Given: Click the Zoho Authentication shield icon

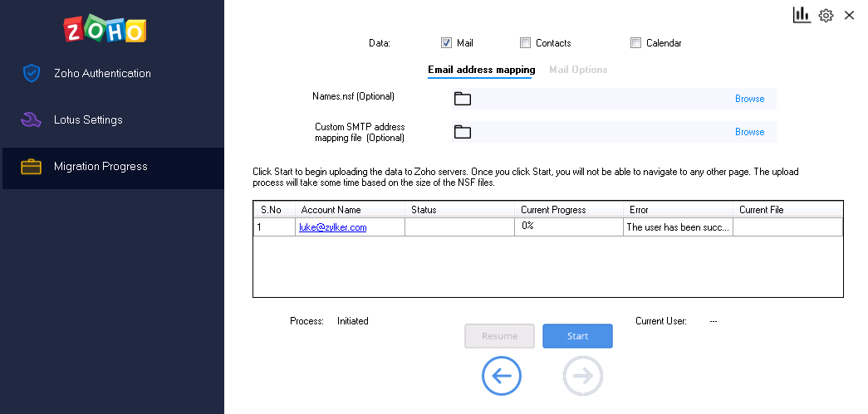Looking at the screenshot, I should pyautogui.click(x=32, y=73).
